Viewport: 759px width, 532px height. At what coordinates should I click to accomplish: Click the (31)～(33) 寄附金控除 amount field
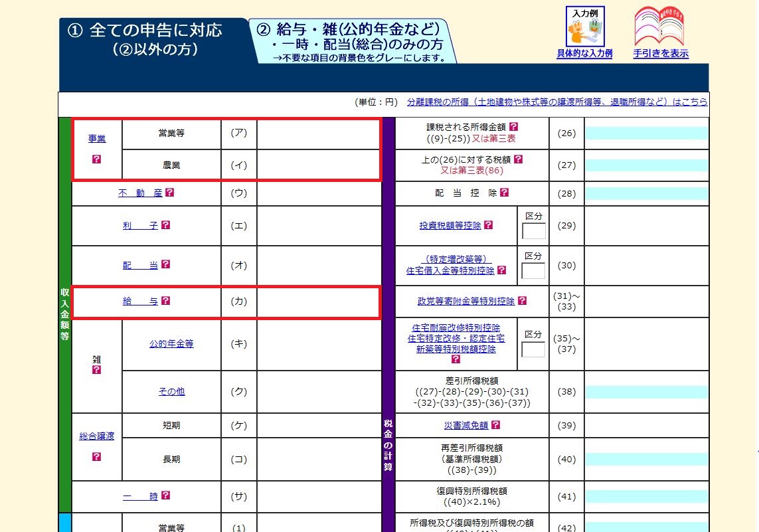[x=647, y=301]
